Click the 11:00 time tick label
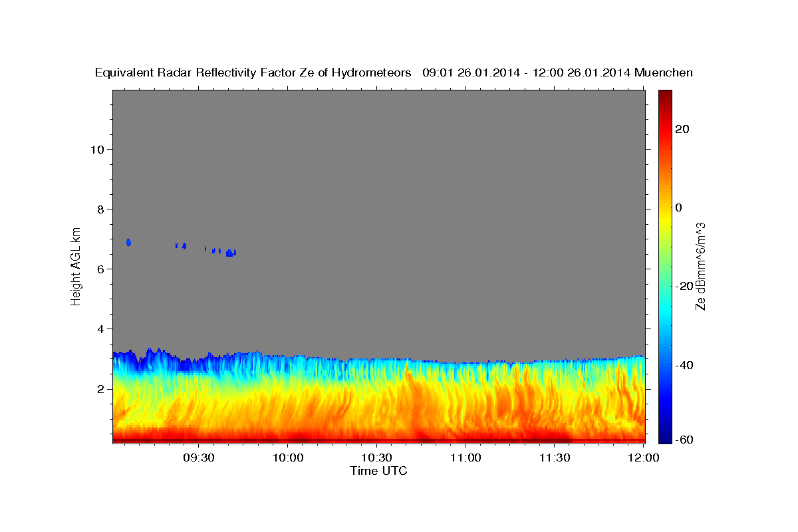 (465, 458)
